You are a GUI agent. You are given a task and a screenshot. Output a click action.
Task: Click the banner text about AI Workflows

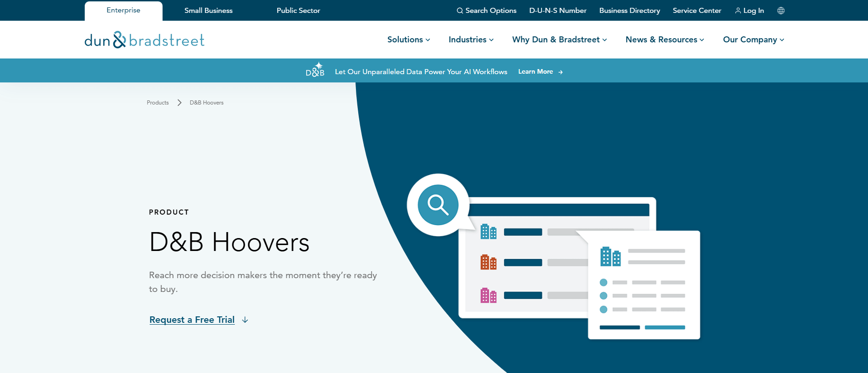[421, 72]
